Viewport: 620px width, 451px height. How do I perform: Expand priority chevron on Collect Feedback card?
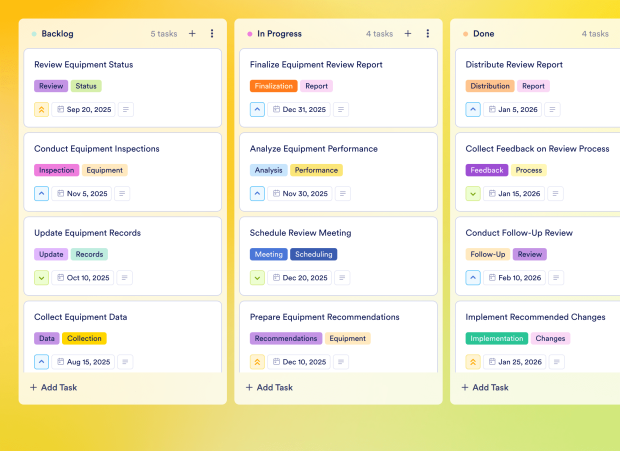pos(473,194)
